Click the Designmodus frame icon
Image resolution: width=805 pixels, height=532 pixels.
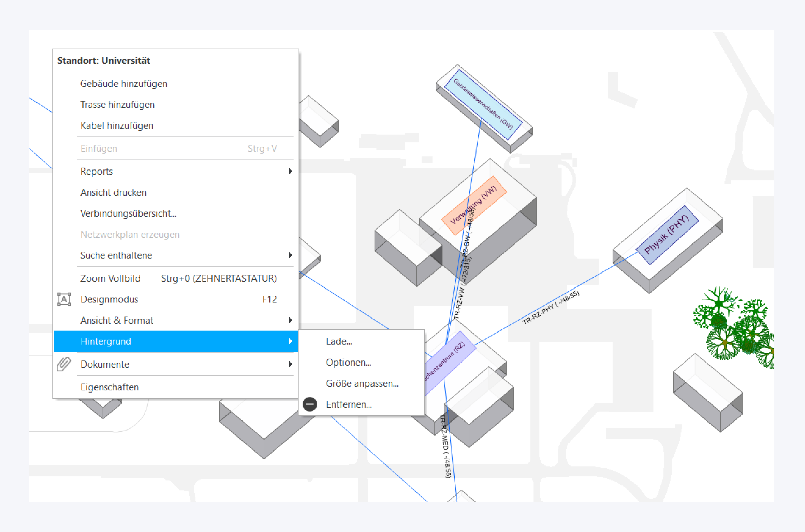(x=64, y=299)
